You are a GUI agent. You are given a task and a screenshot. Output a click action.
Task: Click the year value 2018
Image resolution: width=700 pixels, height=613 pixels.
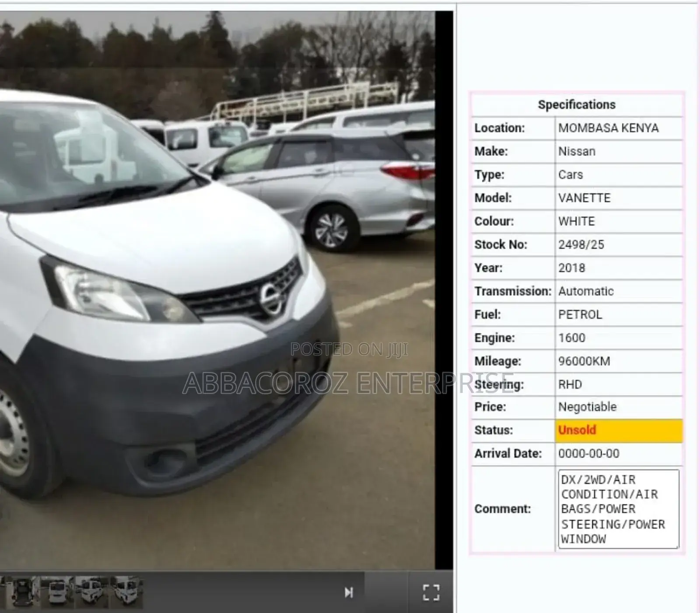(x=571, y=268)
